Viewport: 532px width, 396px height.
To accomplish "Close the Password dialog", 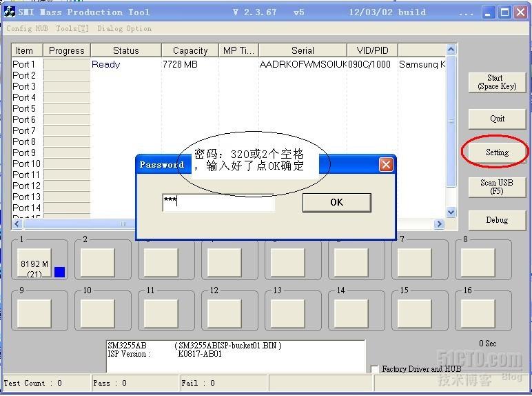I will [x=386, y=165].
